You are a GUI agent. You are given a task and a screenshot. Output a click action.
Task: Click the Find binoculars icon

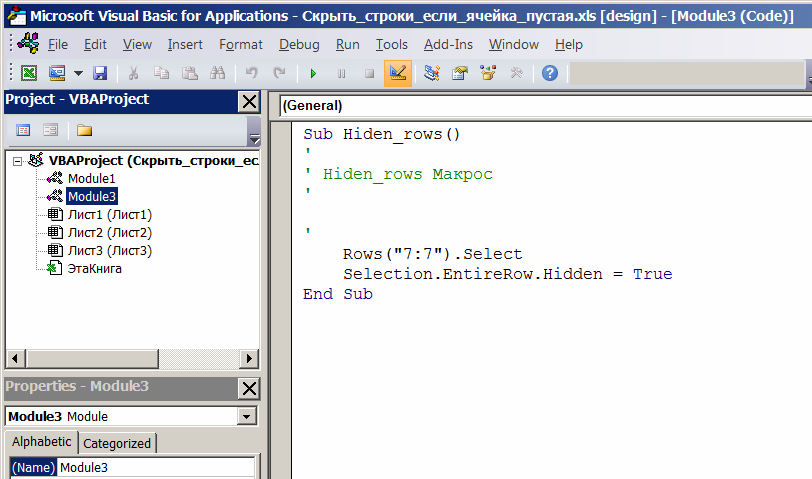coord(218,73)
